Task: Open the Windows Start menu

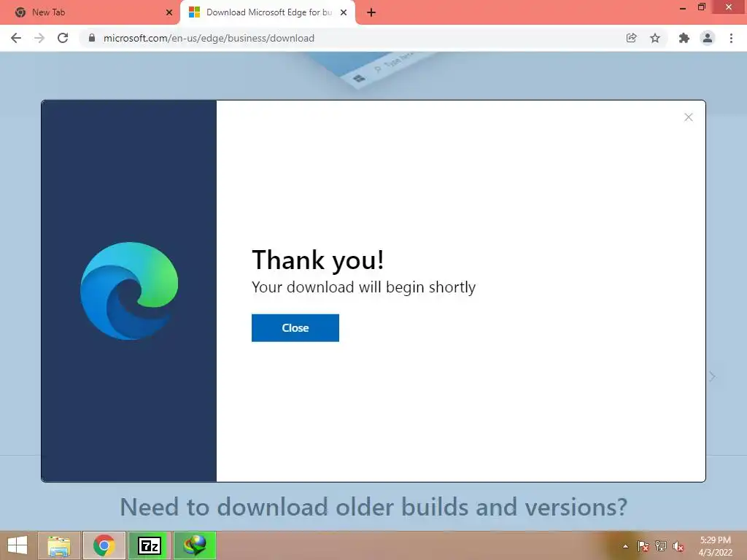Action: click(x=18, y=545)
